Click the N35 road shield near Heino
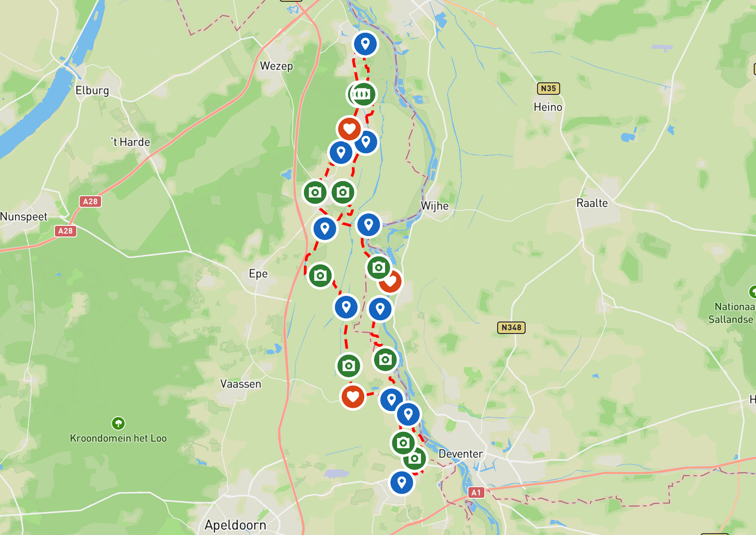 pos(548,88)
